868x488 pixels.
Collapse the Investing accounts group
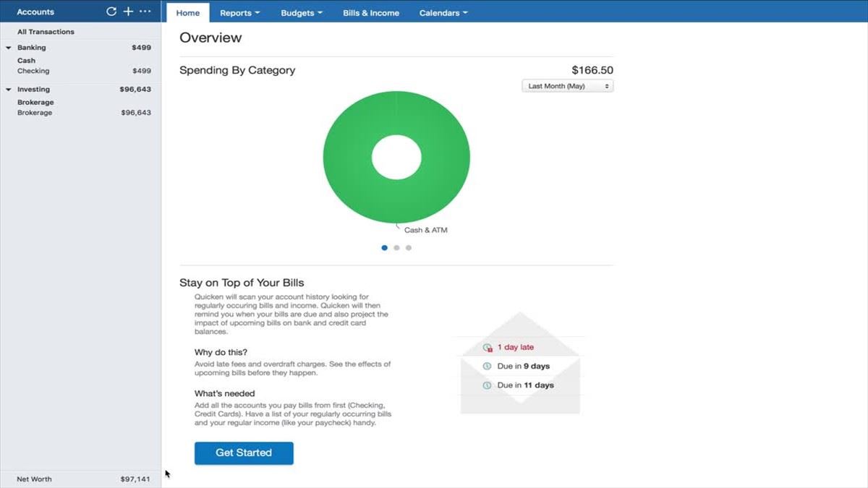pyautogui.click(x=9, y=90)
